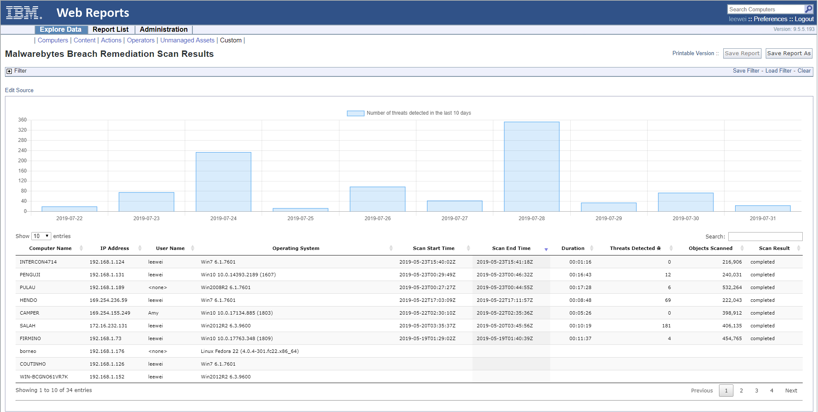Image resolution: width=818 pixels, height=412 pixels.
Task: Click the 2019-07-23 chart bar
Action: click(x=146, y=202)
